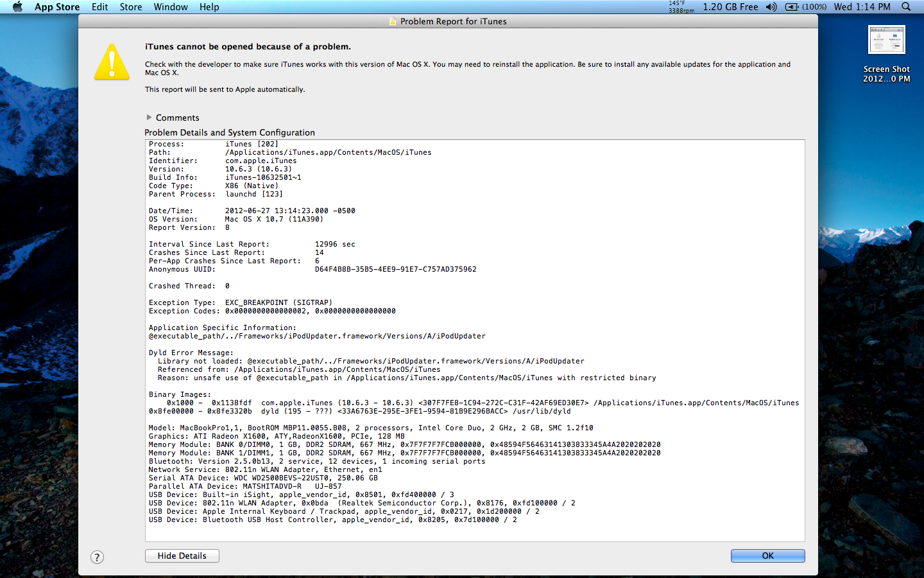924x578 pixels.
Task: Click the 'Crashes Since Last Report: 14' line
Action: pos(236,253)
